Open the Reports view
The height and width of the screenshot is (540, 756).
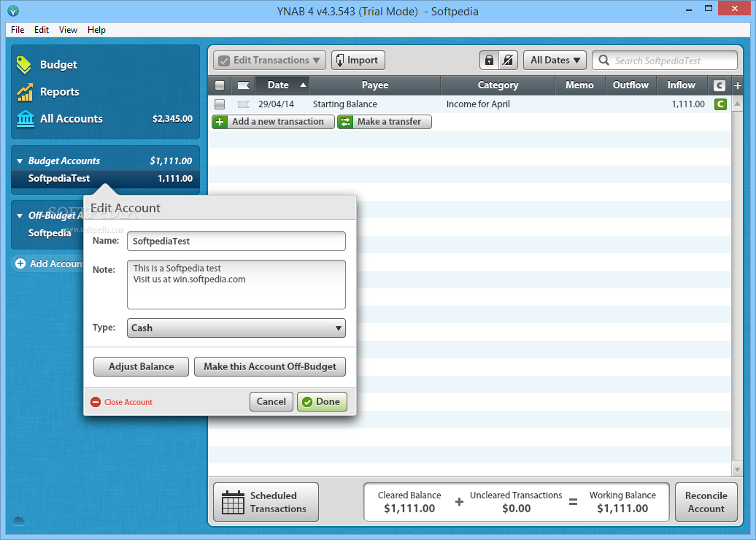(x=59, y=92)
